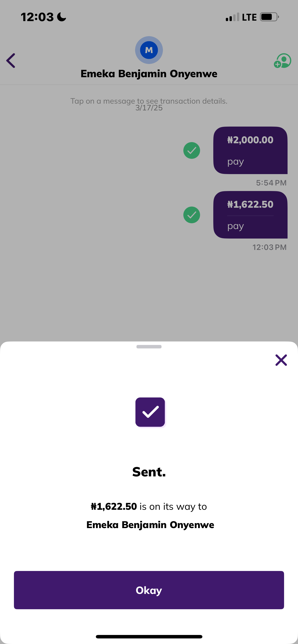Tap the battery status icon

point(269,17)
